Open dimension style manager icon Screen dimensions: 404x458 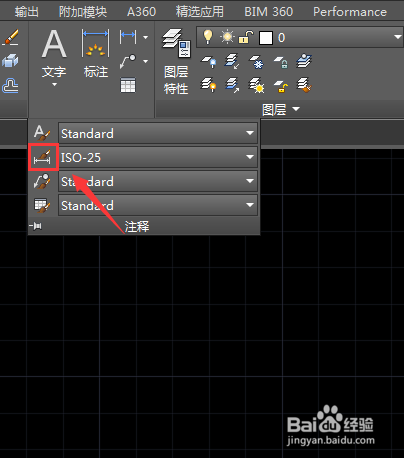(x=42, y=157)
